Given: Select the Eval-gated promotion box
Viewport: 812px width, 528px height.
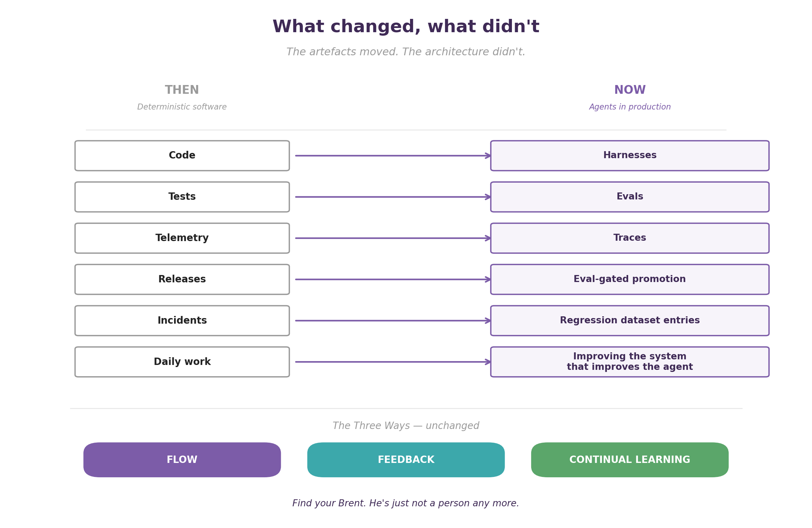Looking at the screenshot, I should (x=630, y=280).
